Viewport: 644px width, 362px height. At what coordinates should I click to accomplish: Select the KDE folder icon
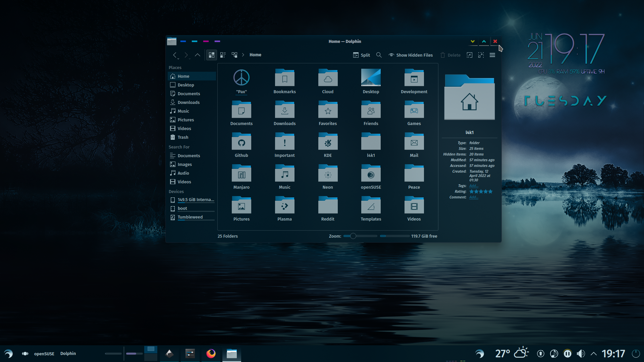pos(328,141)
